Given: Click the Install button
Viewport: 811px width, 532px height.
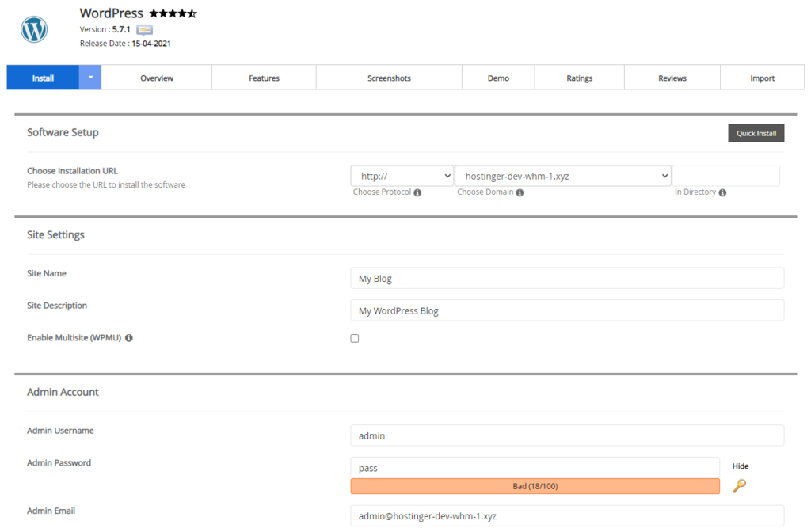Looking at the screenshot, I should tap(42, 77).
